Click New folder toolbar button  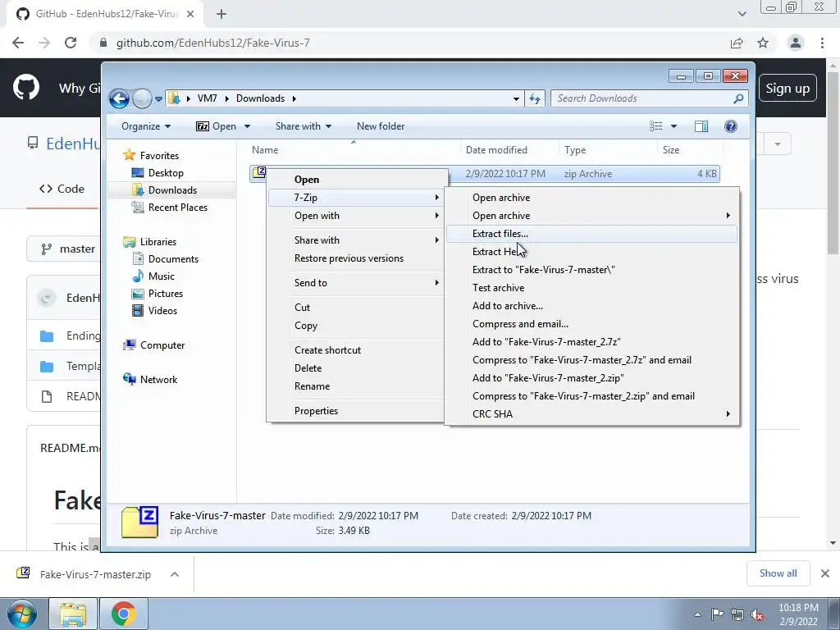[381, 126]
